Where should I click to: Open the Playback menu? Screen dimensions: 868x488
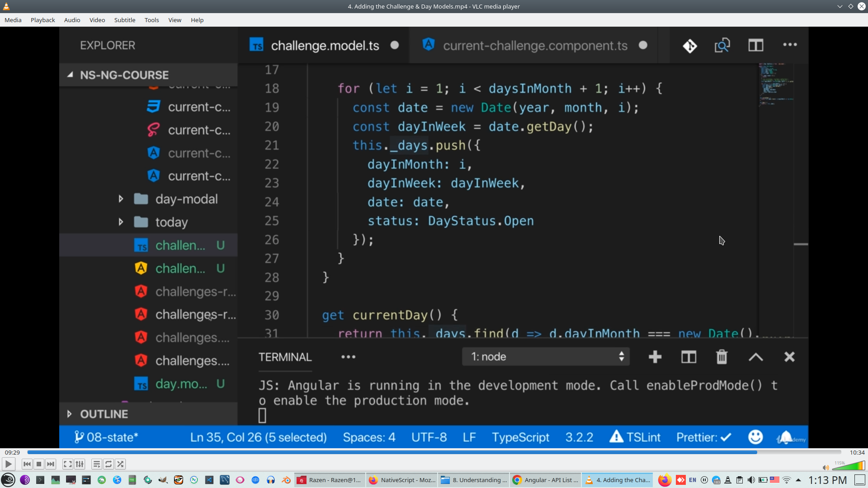tap(42, 20)
